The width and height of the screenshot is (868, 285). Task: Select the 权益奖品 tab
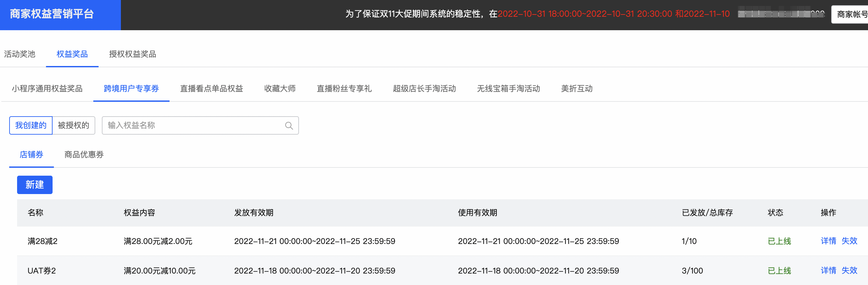click(x=72, y=54)
